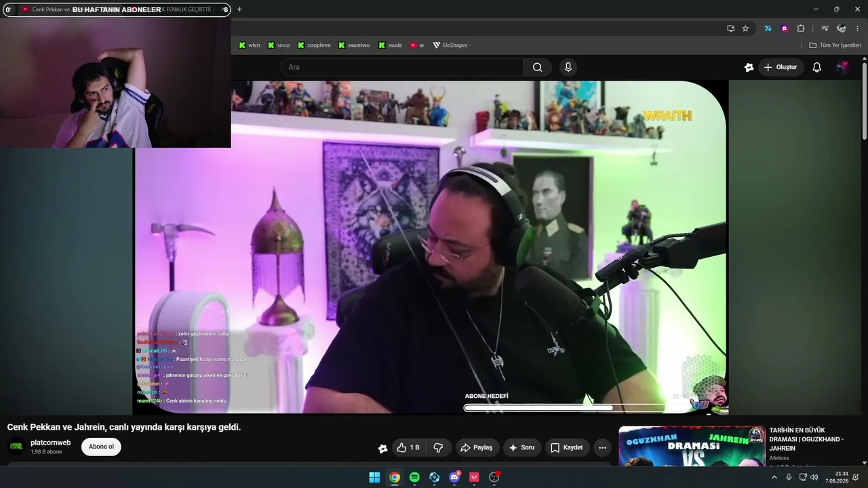
Task: Open new browser tab with plus
Action: (239, 9)
